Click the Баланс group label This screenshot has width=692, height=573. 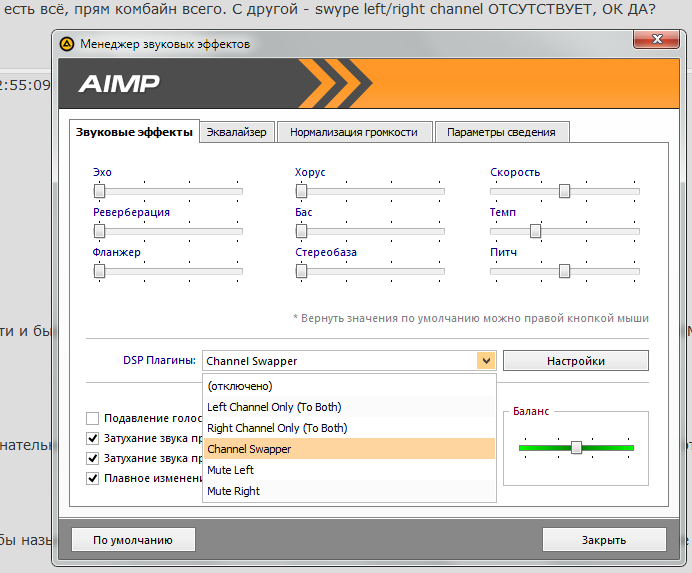coord(531,411)
